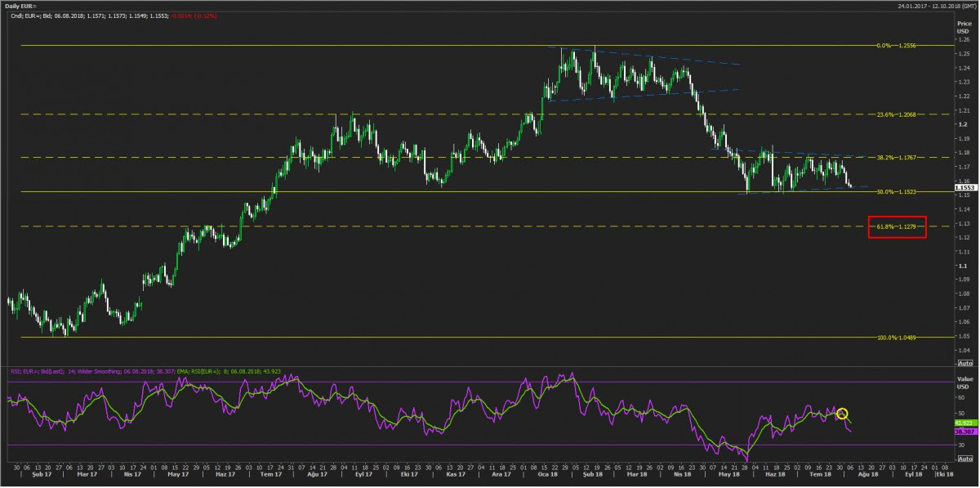Click the green EMA value tag 43.923
The image size is (980, 488).
(x=964, y=423)
